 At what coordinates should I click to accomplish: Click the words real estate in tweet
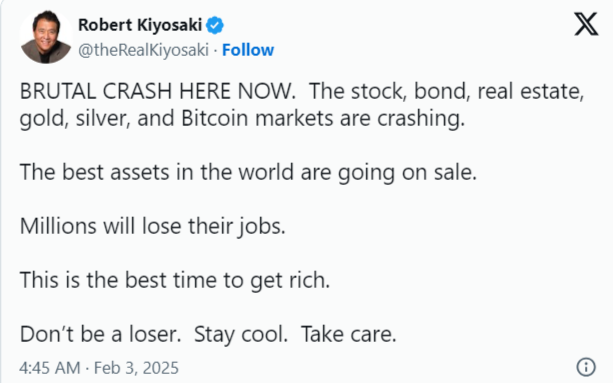(x=531, y=91)
